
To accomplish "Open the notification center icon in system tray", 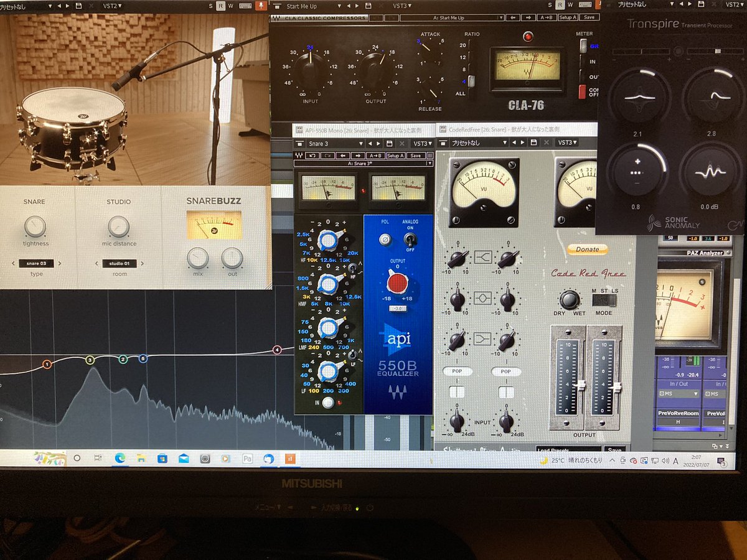I will click(x=722, y=462).
